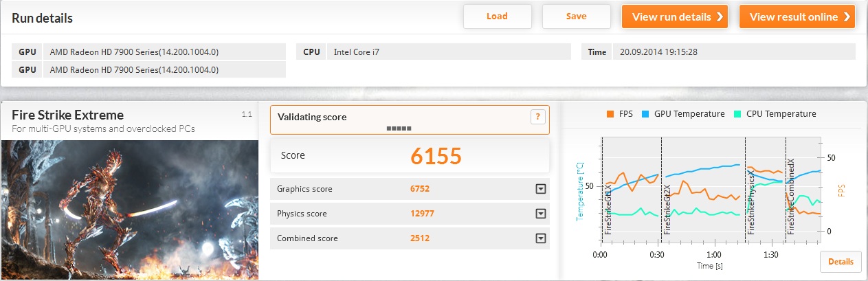
Task: Select the Intel Core i7 CPU field
Action: coord(448,52)
